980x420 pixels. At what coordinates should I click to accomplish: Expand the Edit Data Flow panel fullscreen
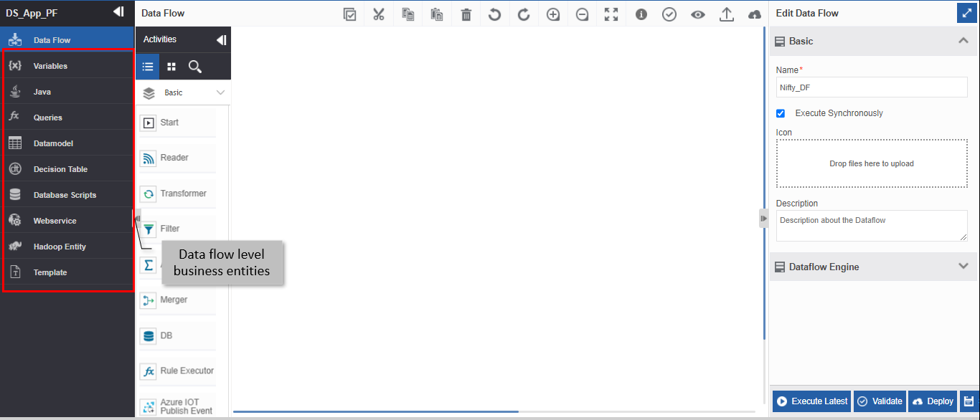966,13
